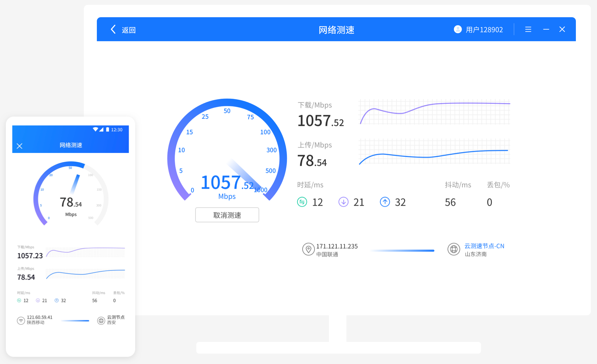Click the connection progress bar between IP and node
Viewport: 597px width, 364px height.
point(402,250)
